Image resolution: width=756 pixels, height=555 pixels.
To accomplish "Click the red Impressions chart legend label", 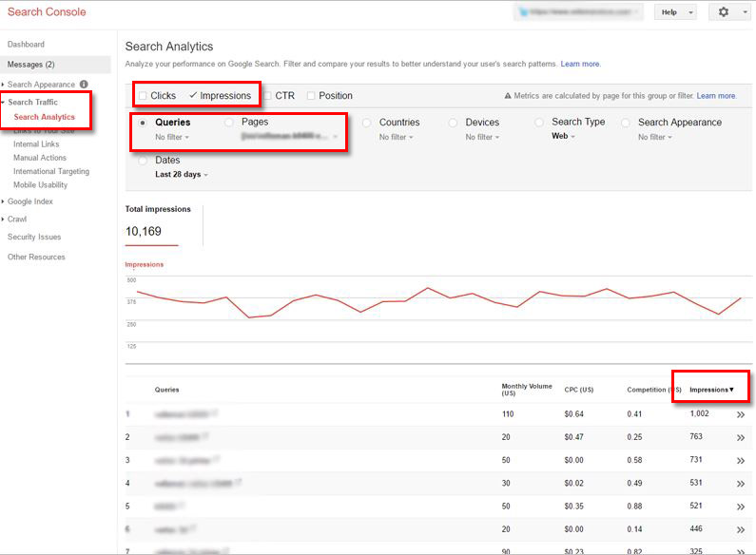I will tap(145, 264).
